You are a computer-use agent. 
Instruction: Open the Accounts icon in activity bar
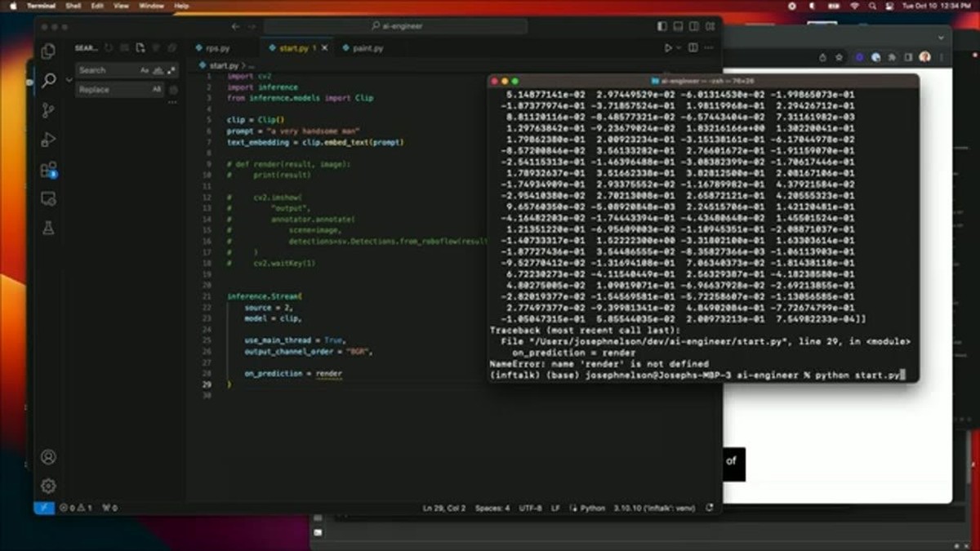(x=48, y=456)
